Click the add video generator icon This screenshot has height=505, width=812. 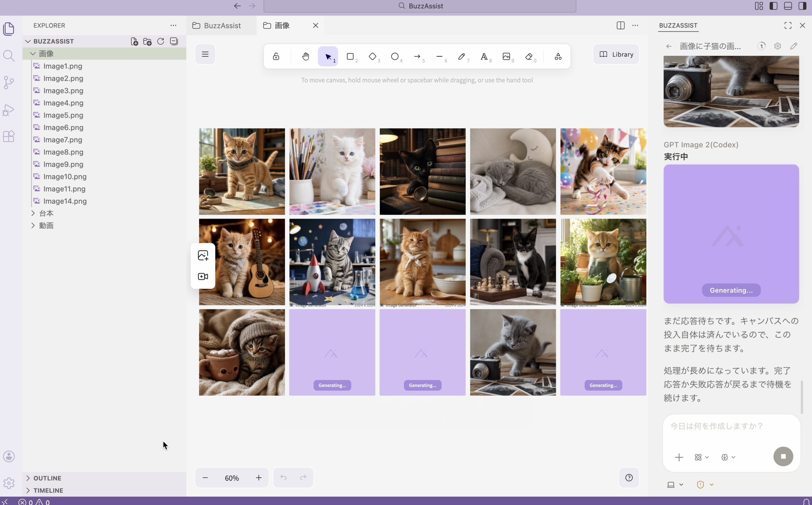[x=203, y=277]
